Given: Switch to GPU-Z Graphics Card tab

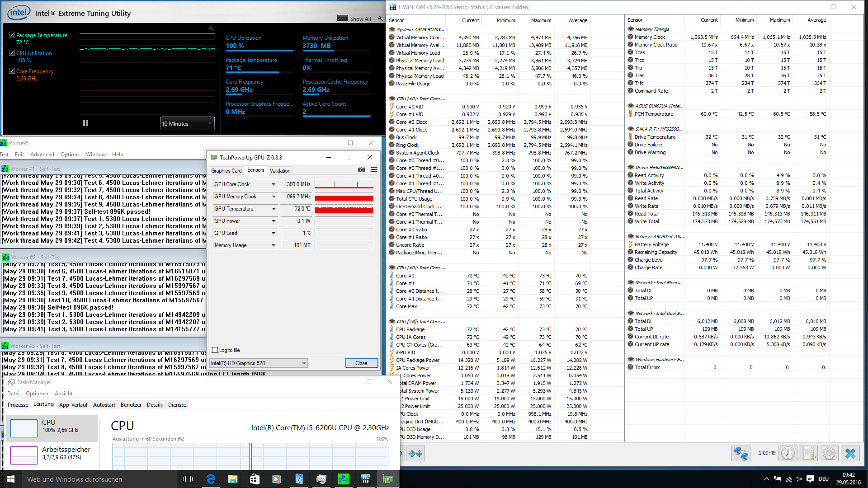Looking at the screenshot, I should point(226,170).
